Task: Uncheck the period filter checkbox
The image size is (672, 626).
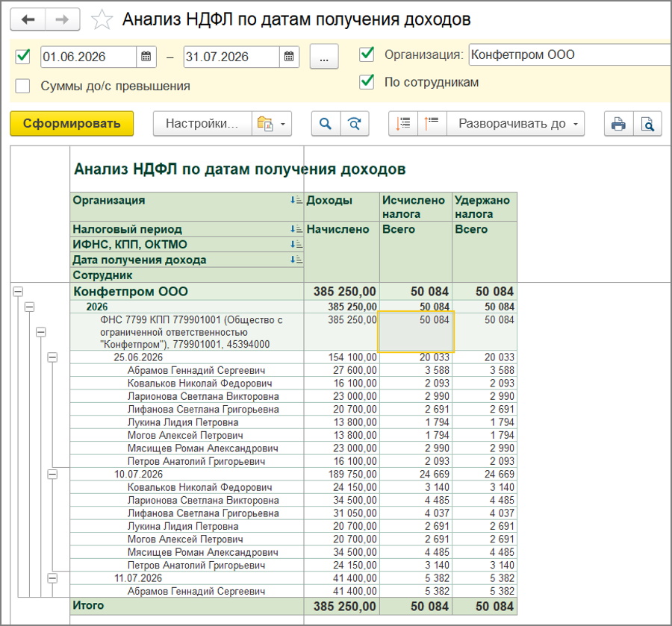Action: point(22,56)
